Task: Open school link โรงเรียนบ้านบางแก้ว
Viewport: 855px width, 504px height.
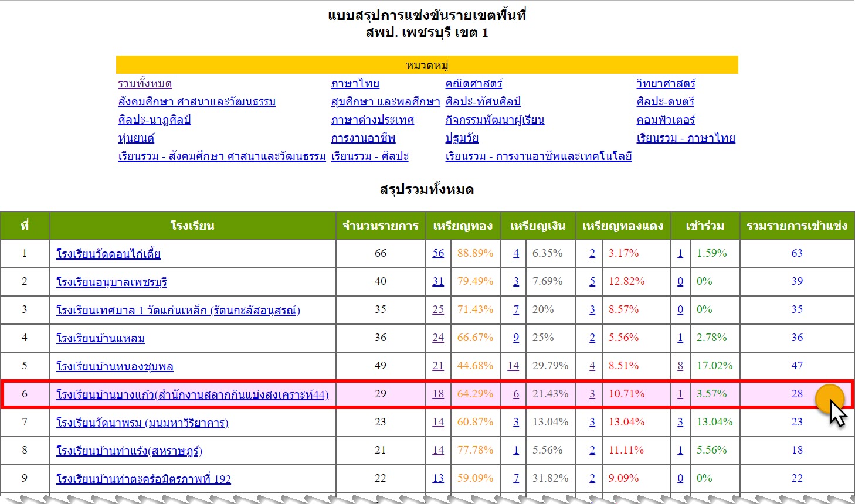Action: (x=192, y=394)
